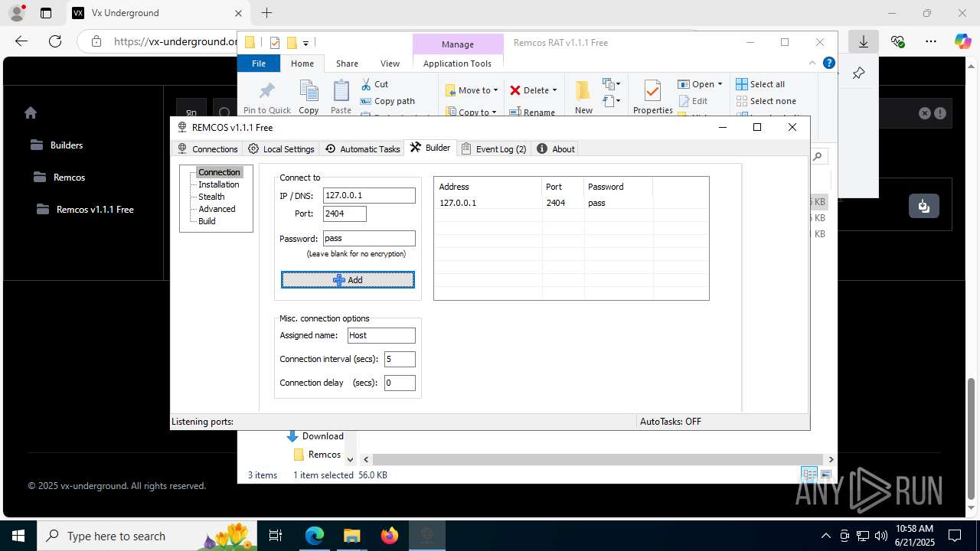Click the Address column header
This screenshot has width=980, height=551.
click(488, 187)
